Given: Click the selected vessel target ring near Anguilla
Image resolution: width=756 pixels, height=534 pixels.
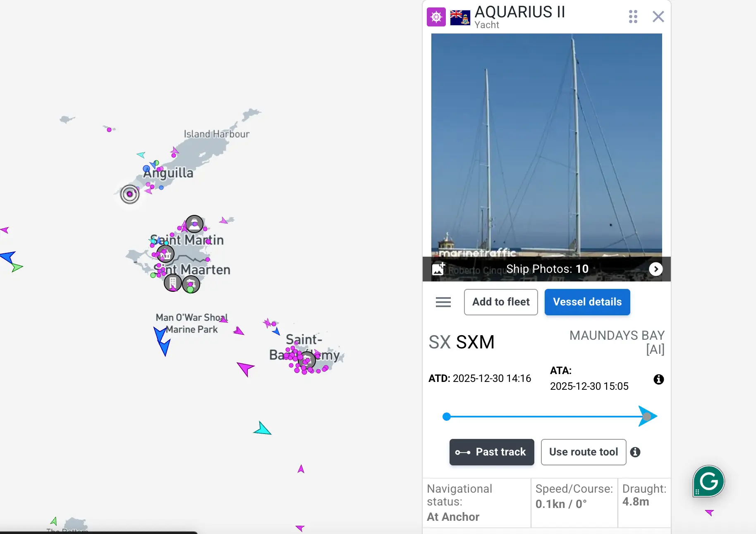Looking at the screenshot, I should (x=130, y=194).
